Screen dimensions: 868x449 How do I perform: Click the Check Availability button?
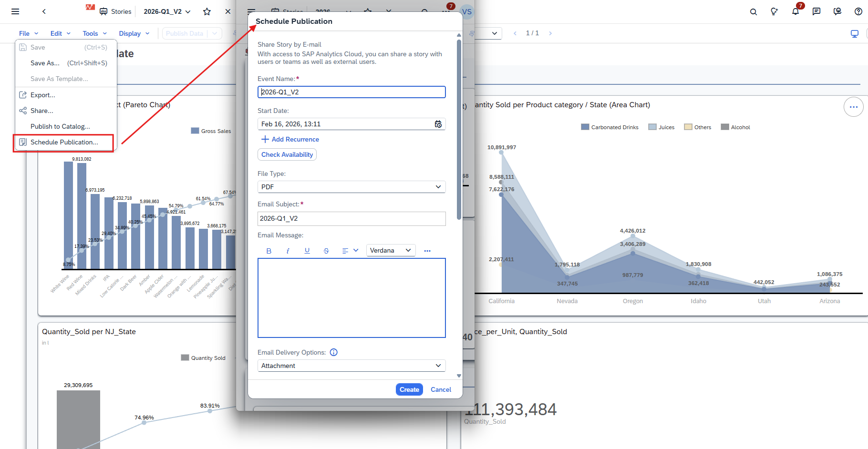(x=287, y=154)
